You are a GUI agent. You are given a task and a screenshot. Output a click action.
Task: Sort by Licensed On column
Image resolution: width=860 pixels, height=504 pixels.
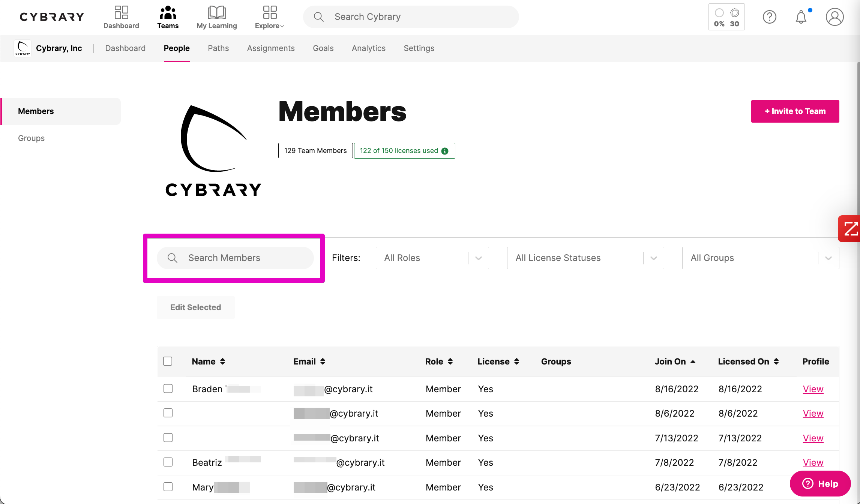(x=749, y=361)
